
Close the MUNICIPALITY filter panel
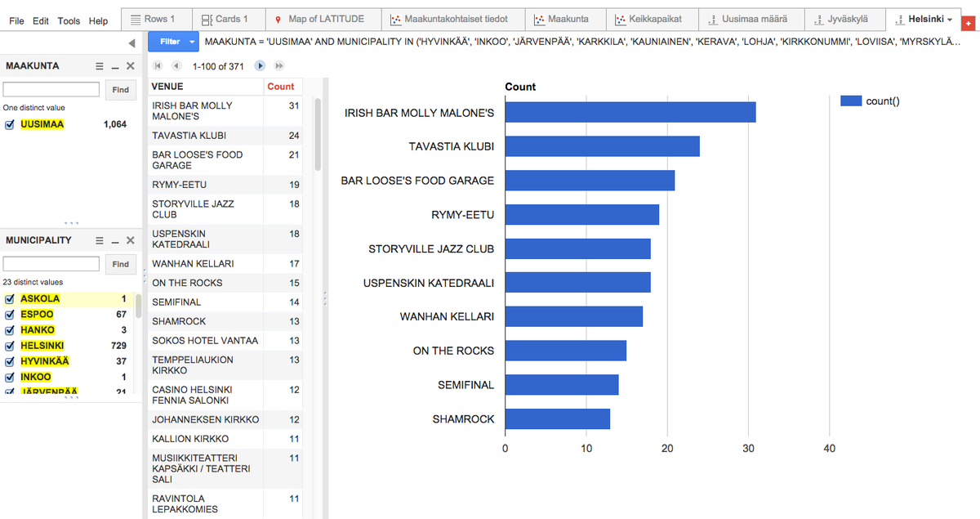tap(131, 240)
